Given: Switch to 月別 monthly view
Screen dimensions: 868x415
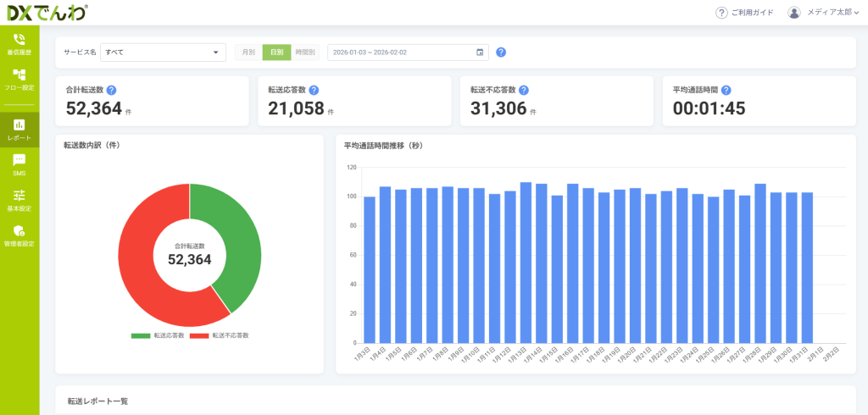Looking at the screenshot, I should click(x=248, y=53).
